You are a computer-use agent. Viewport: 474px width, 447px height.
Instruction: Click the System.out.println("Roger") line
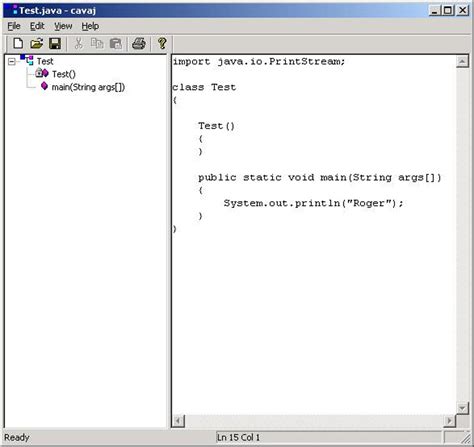(x=313, y=203)
